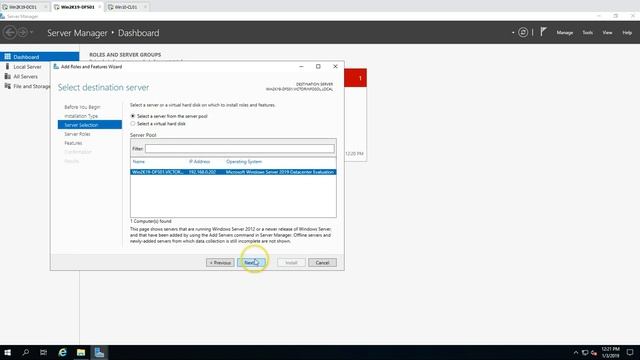Go to the Server Roles wizard step

(77, 134)
